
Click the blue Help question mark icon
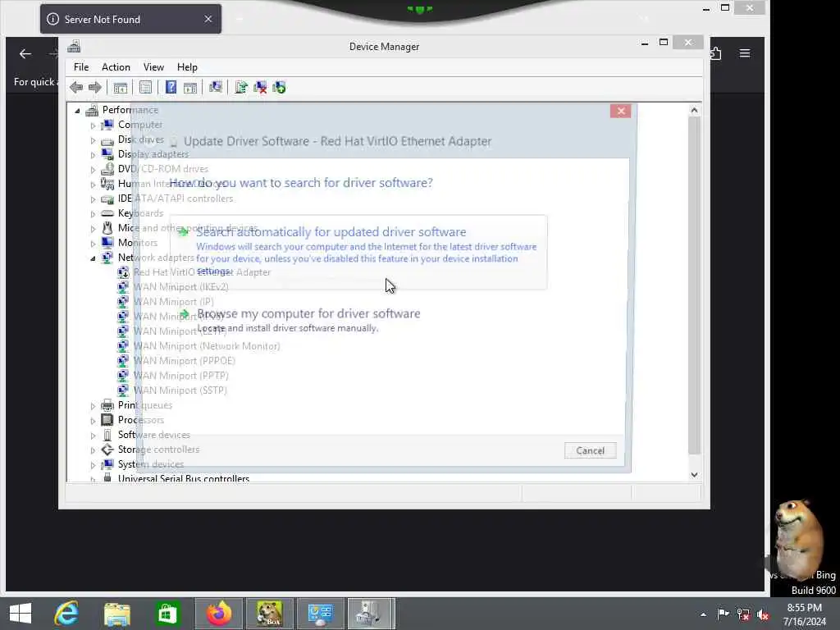tap(171, 87)
